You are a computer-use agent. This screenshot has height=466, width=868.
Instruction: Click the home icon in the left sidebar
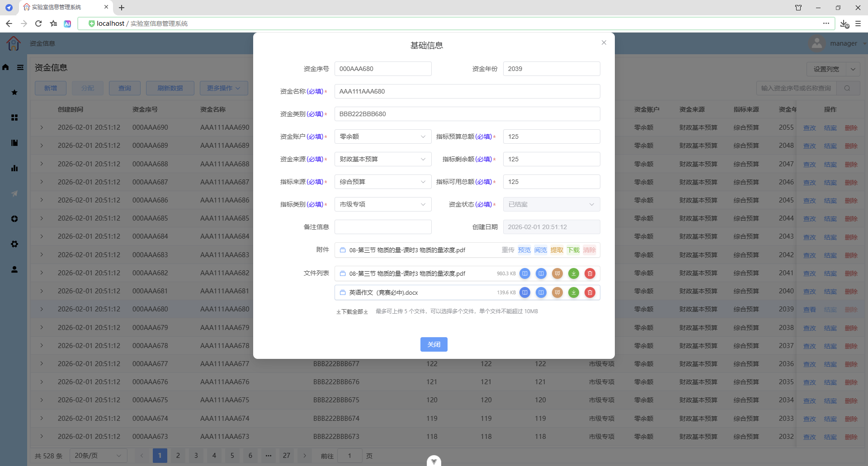[x=5, y=67]
